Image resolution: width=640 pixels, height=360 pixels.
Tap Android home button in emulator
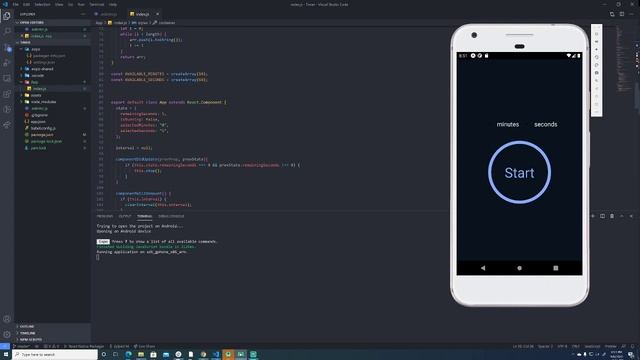click(519, 268)
